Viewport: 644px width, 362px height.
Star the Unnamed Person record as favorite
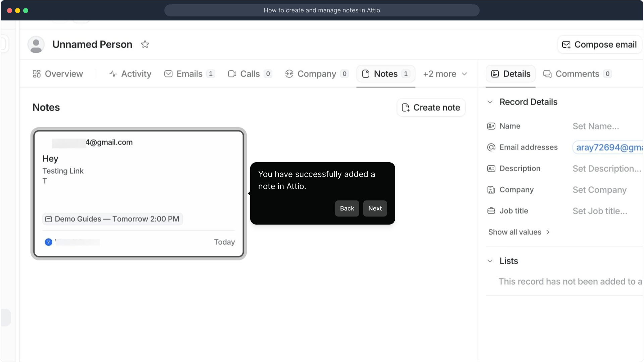[145, 44]
